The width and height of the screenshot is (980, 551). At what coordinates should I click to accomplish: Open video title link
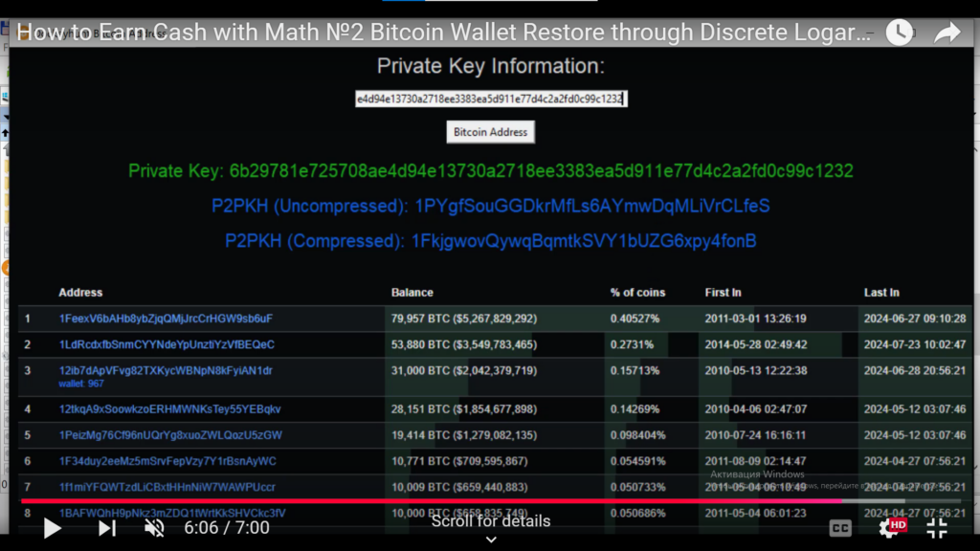(444, 33)
